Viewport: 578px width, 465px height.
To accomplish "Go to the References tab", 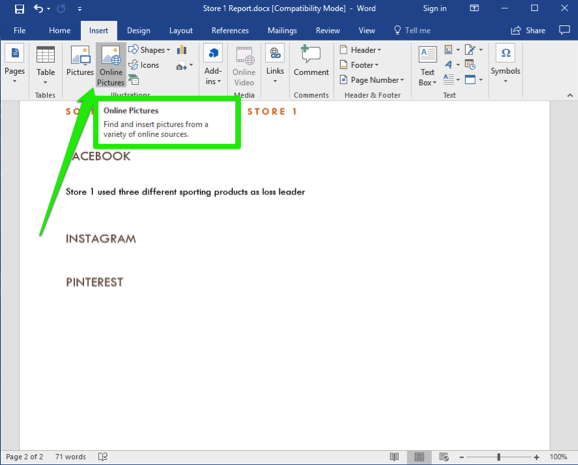I will click(x=230, y=31).
